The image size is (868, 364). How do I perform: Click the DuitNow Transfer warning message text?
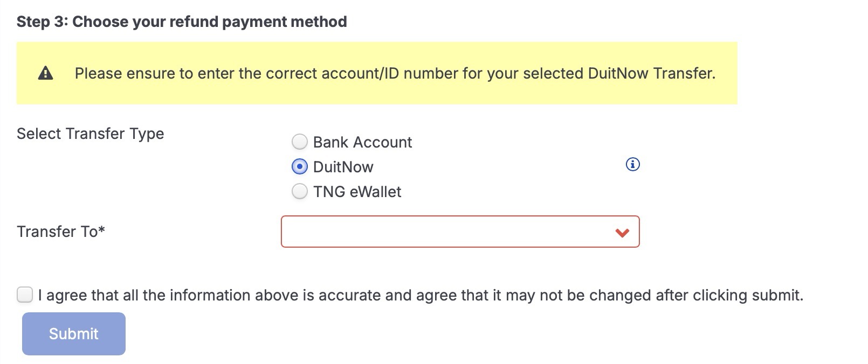[x=395, y=73]
